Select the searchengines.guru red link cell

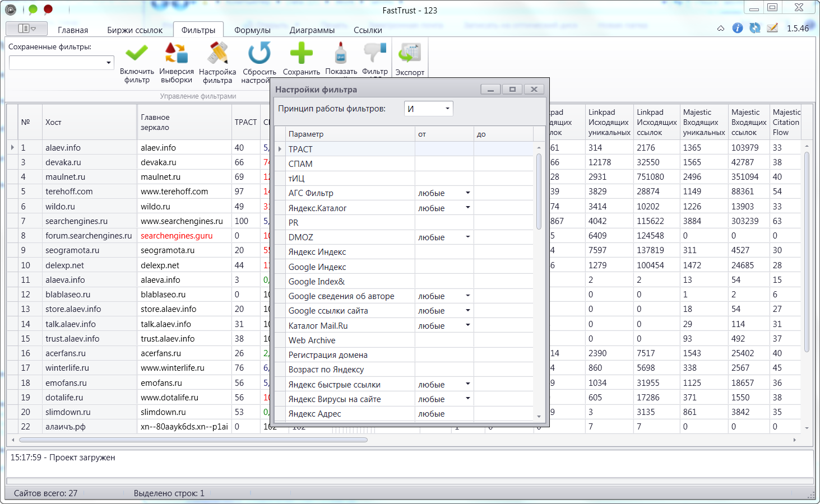(x=177, y=236)
